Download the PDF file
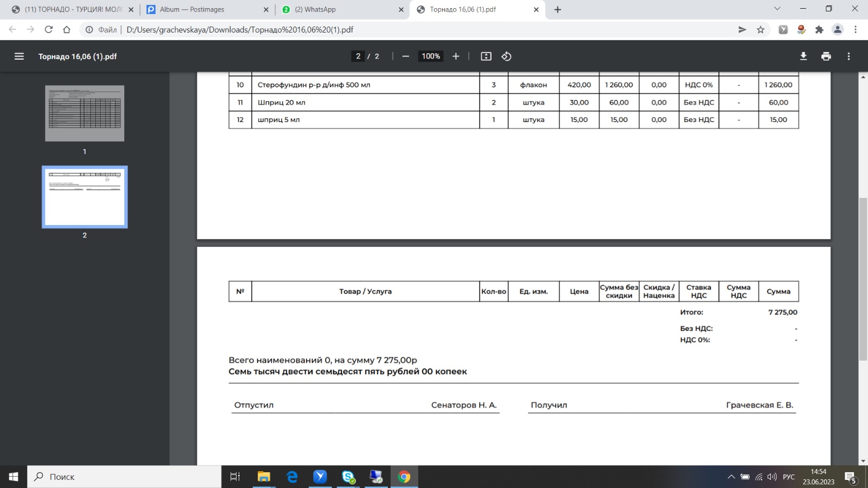 click(803, 56)
